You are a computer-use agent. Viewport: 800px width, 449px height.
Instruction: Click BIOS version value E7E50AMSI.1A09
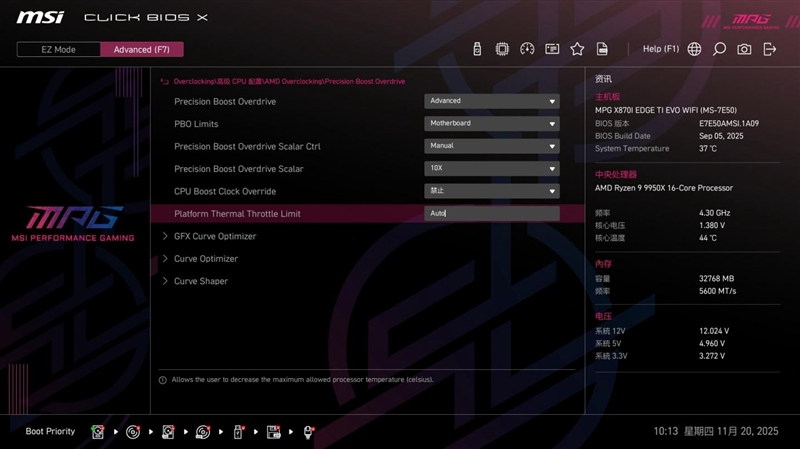tap(729, 123)
